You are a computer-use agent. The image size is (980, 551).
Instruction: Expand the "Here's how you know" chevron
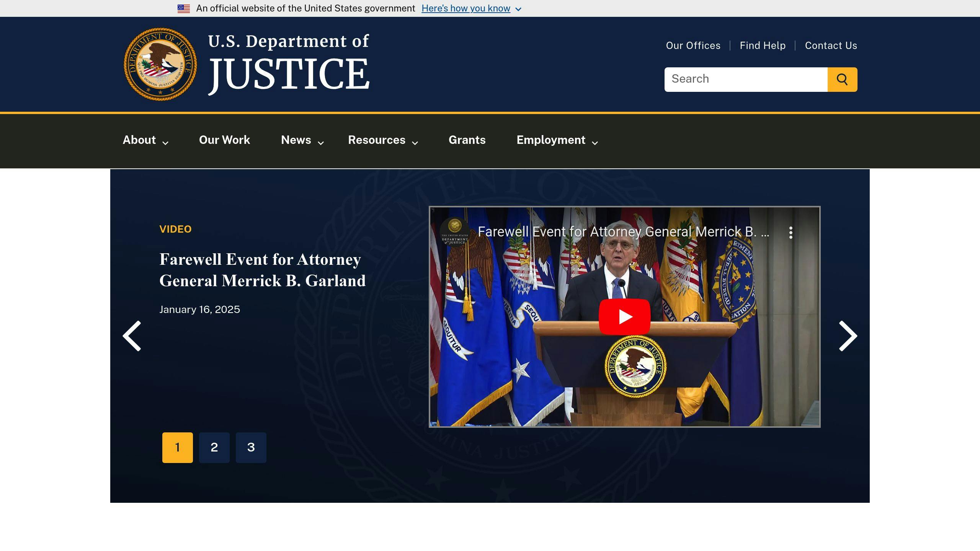[518, 9]
